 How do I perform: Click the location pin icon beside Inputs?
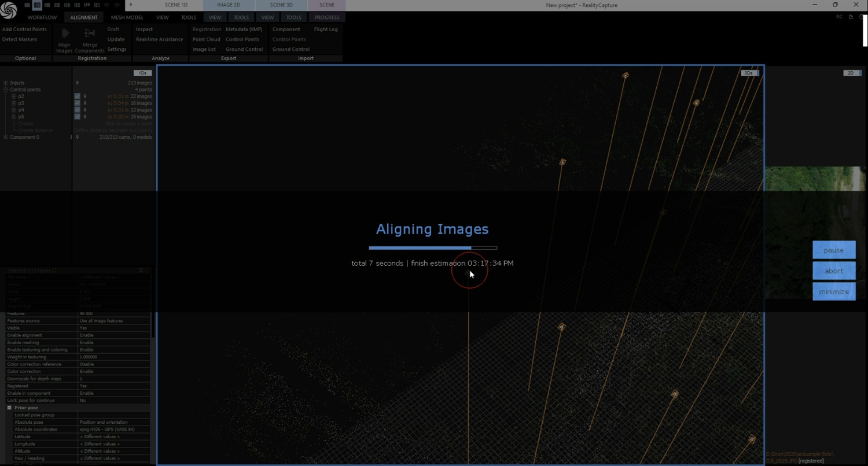tap(77, 83)
